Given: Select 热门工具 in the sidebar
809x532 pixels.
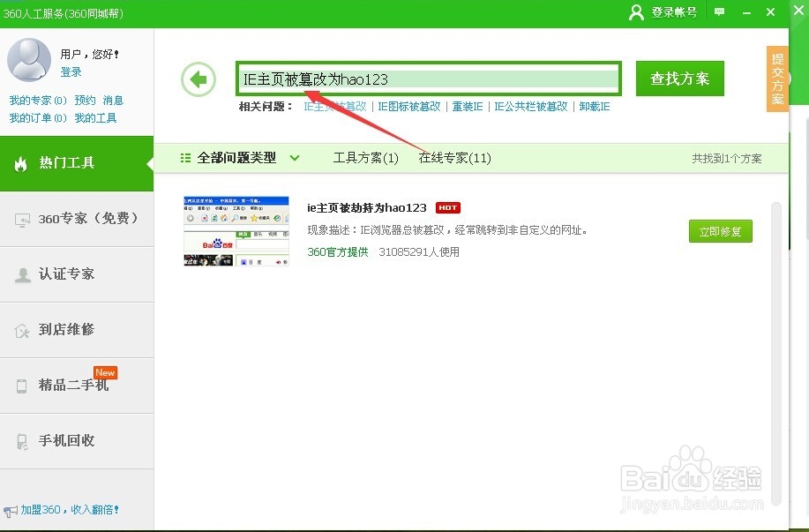Looking at the screenshot, I should (x=77, y=163).
